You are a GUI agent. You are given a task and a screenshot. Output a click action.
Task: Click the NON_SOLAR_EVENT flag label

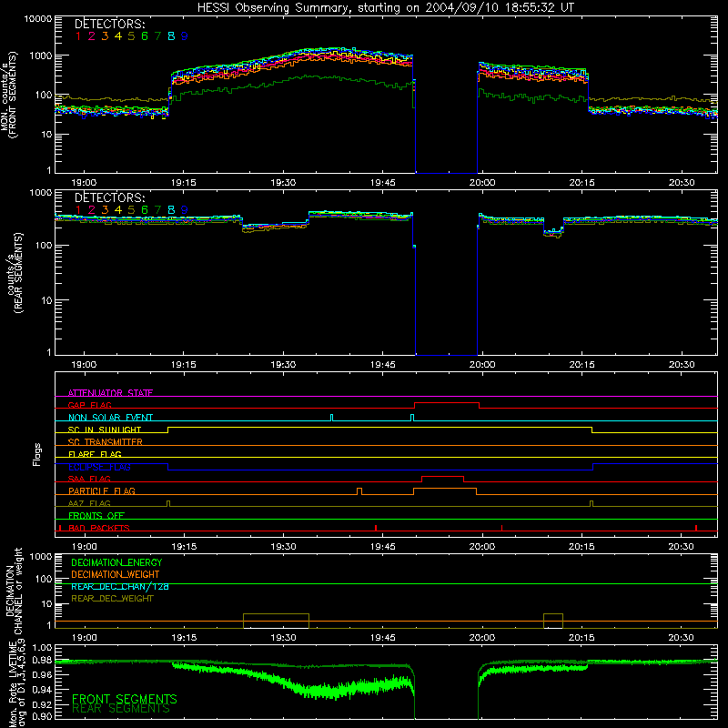(110, 418)
